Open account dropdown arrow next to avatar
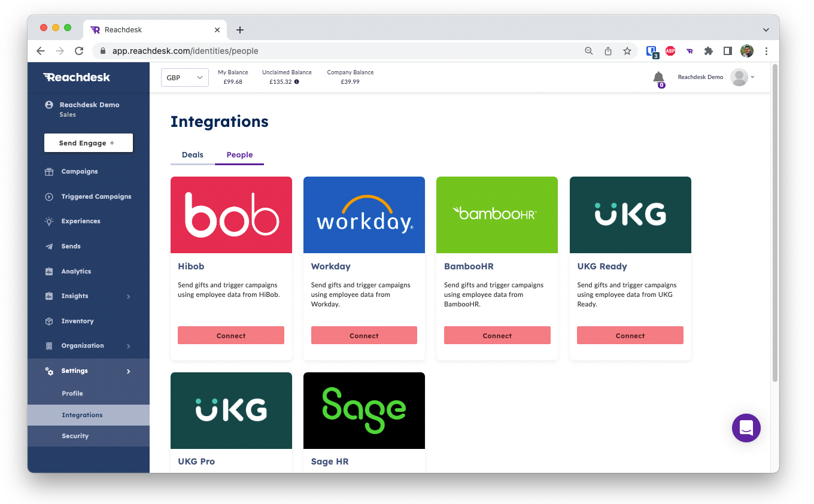 752,77
